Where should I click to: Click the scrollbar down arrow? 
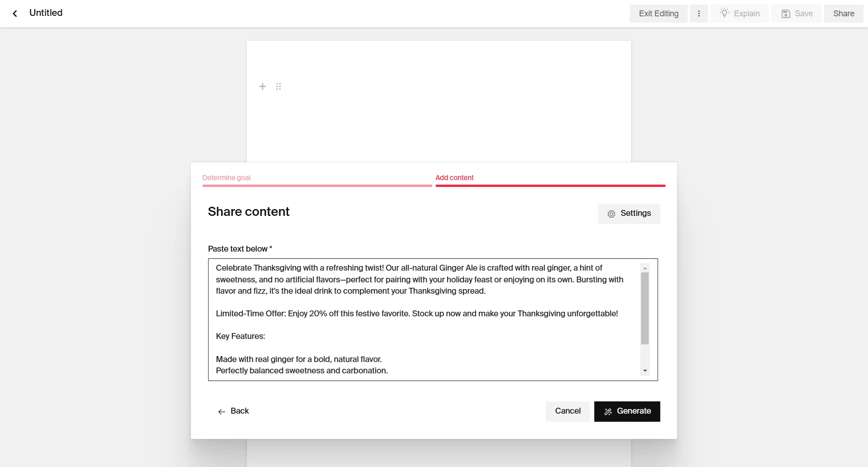click(x=645, y=370)
